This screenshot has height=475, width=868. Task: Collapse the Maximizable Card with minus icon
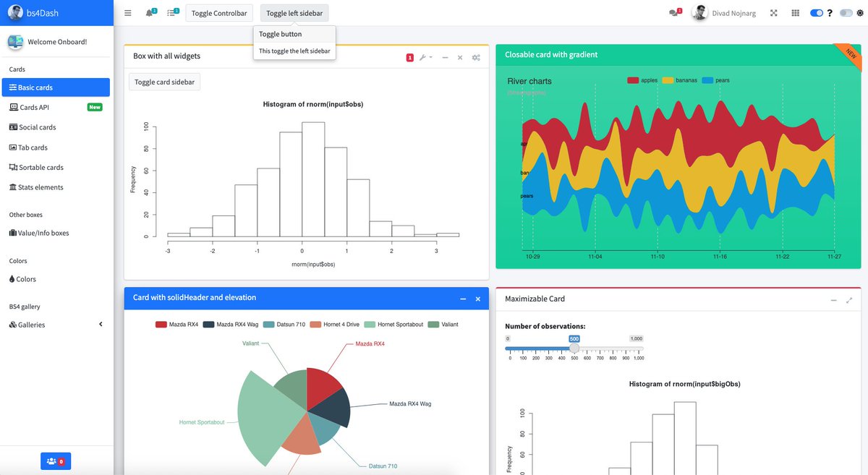[x=833, y=299]
